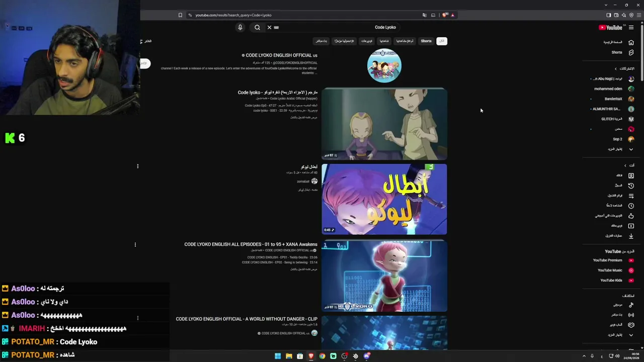Image resolution: width=644 pixels, height=362 pixels.
Task: Click the YouTube logo
Action: pos(611,28)
